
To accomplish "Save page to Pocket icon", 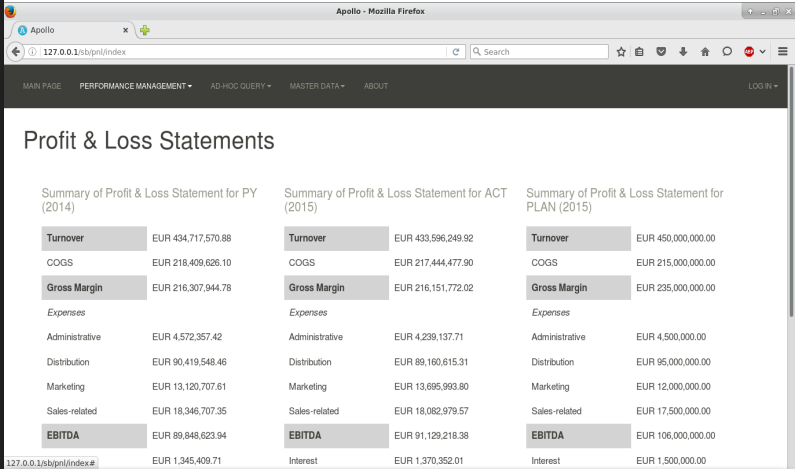I will (x=661, y=52).
